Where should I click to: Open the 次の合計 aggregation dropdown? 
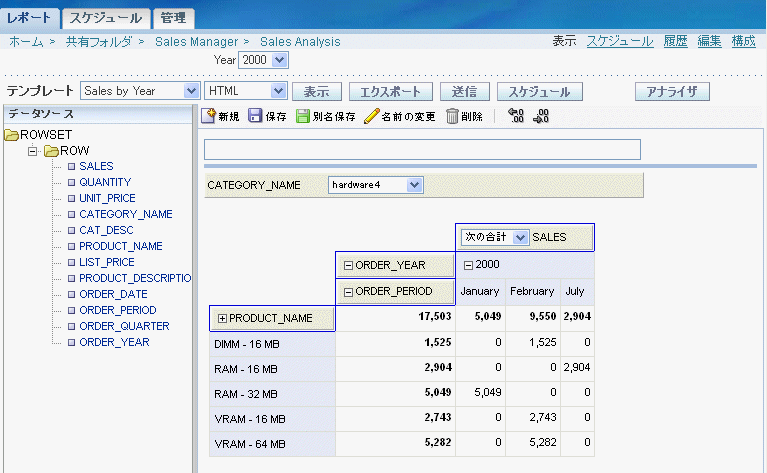[x=519, y=237]
